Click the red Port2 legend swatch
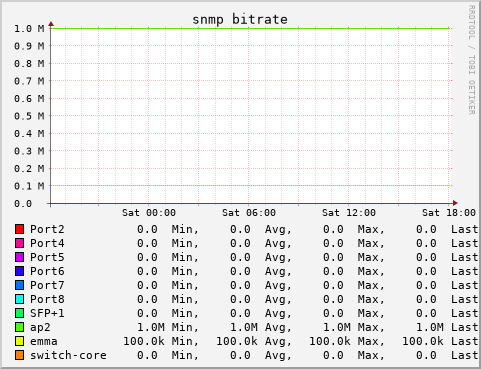 19,229
